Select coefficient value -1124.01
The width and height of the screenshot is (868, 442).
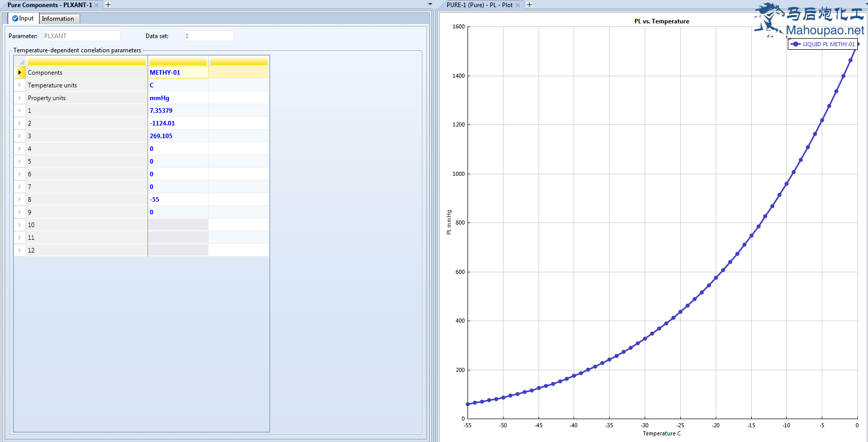[178, 123]
